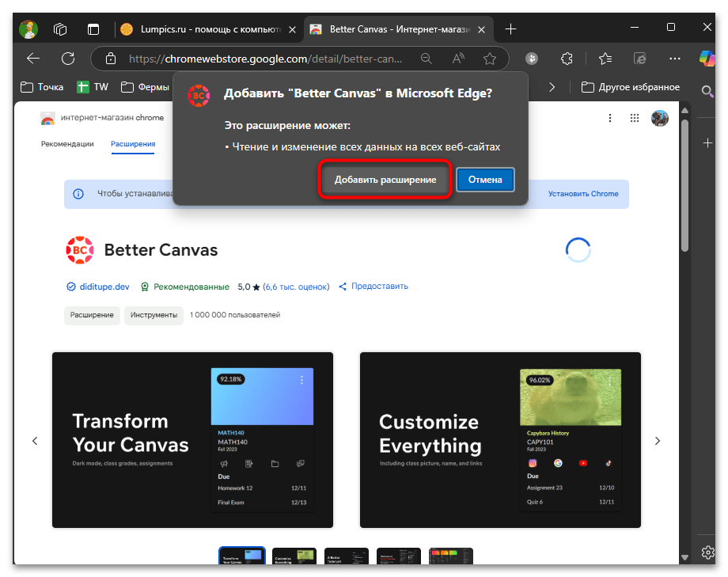Show next screenshot with right arrow

tap(658, 441)
